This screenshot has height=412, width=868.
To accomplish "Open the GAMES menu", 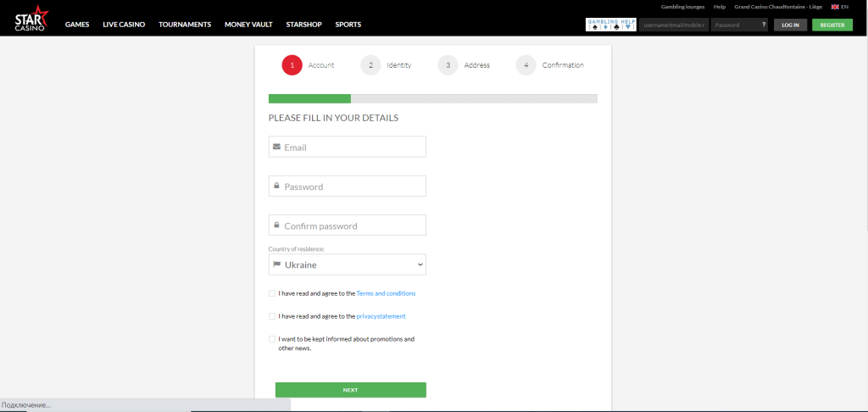I will (x=77, y=25).
